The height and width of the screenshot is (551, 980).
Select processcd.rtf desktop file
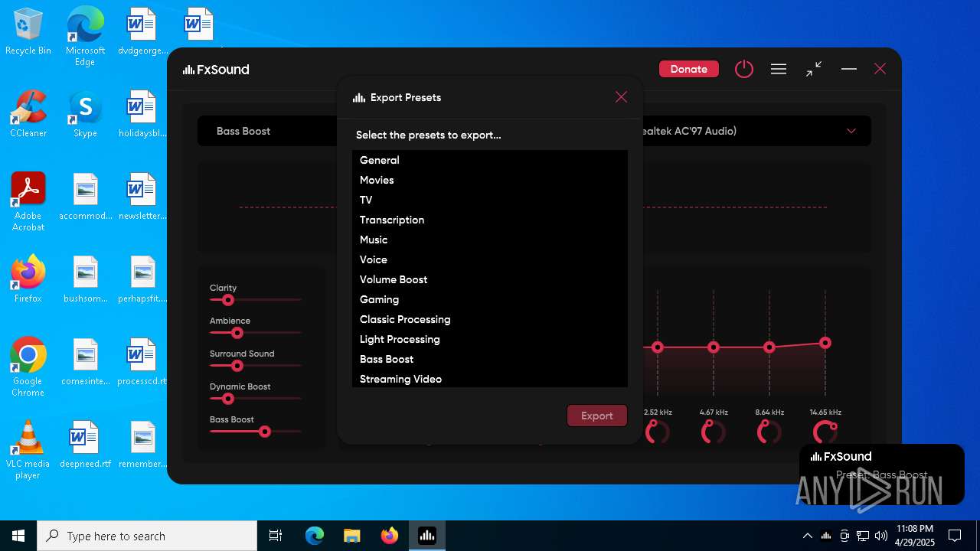point(142,361)
